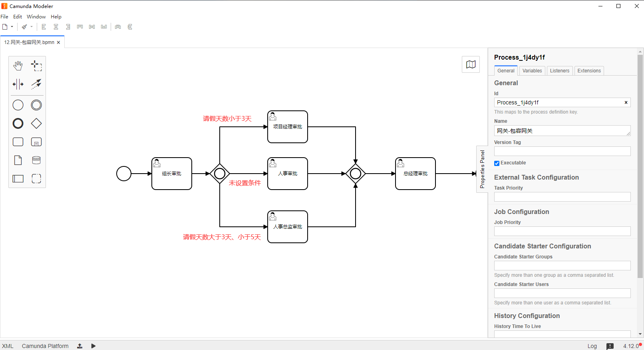Open the Help menu

click(56, 17)
